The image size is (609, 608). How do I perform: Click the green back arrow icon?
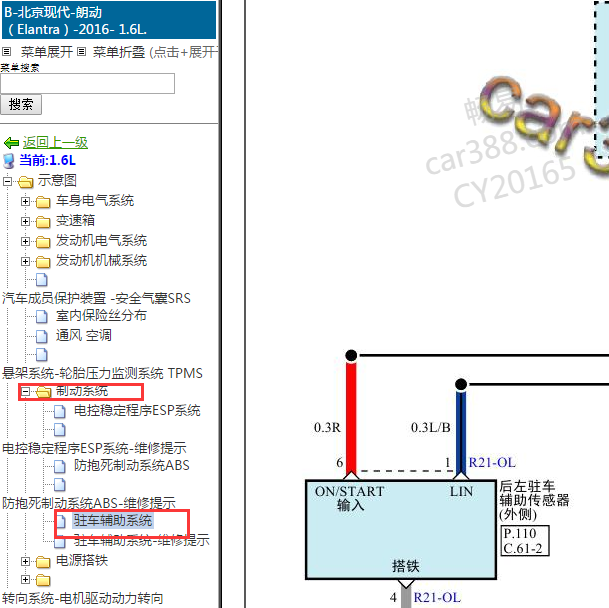coord(11,143)
